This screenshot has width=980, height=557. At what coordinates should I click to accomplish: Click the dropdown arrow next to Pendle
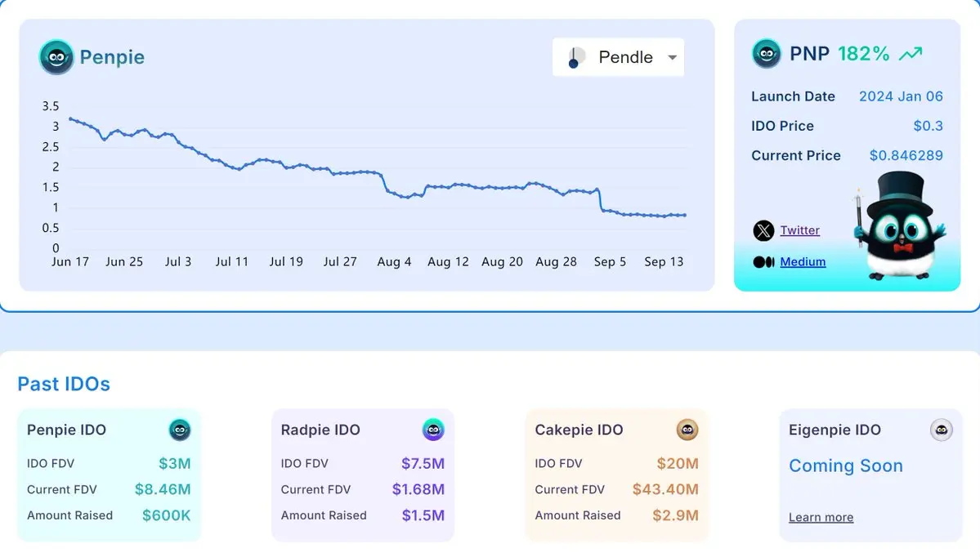[x=673, y=57]
